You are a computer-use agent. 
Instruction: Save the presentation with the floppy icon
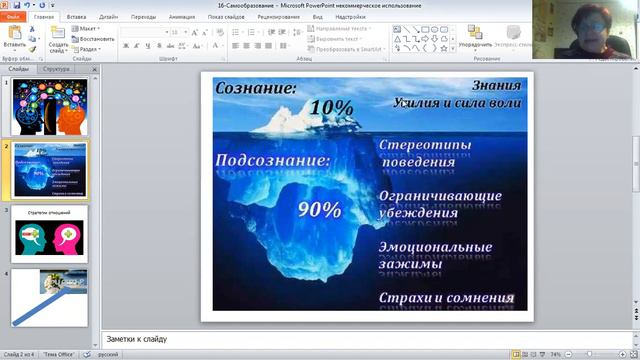pyautogui.click(x=17, y=5)
